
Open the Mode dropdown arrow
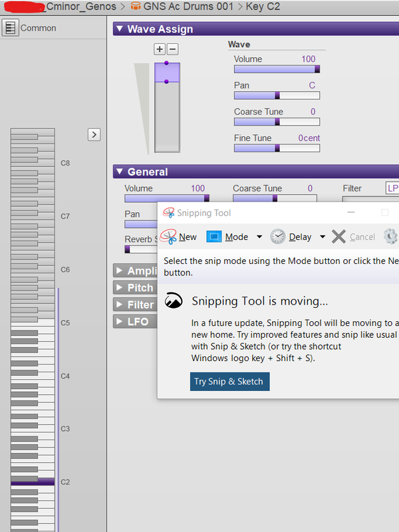[x=259, y=237]
